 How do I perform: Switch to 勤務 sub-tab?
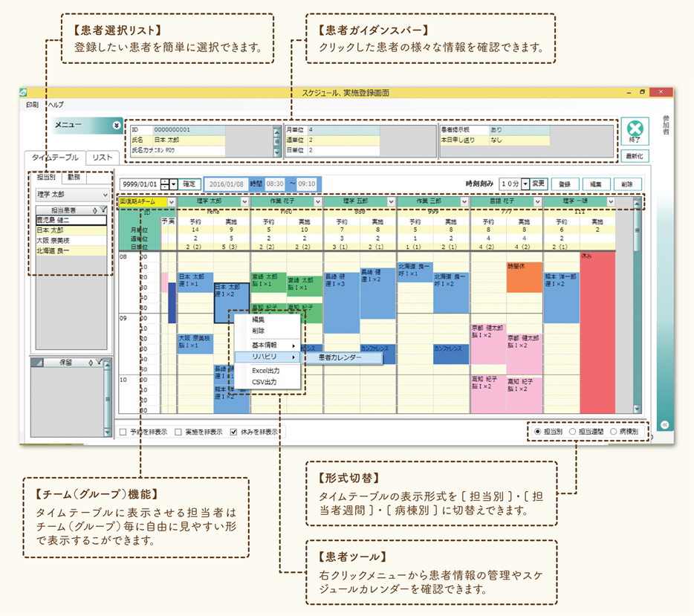74,177
